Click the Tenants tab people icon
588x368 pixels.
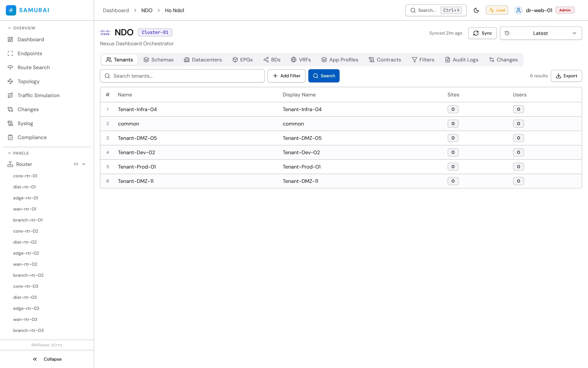pyautogui.click(x=109, y=60)
